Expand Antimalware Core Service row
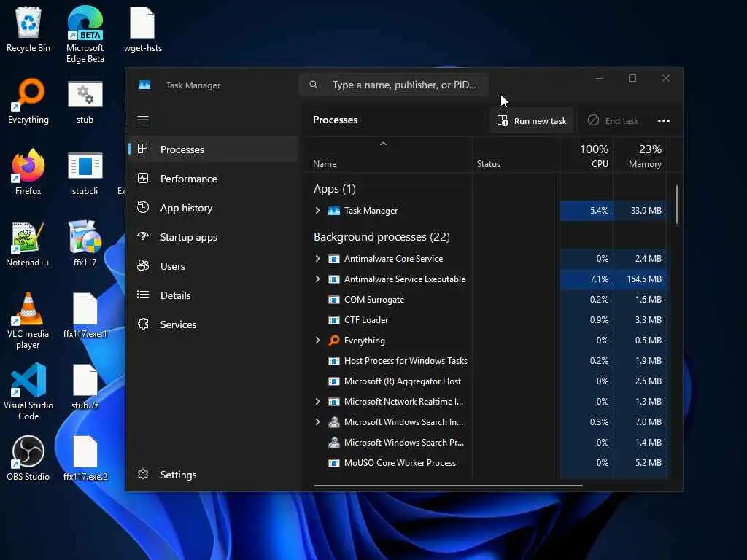The width and height of the screenshot is (747, 560). 318,259
